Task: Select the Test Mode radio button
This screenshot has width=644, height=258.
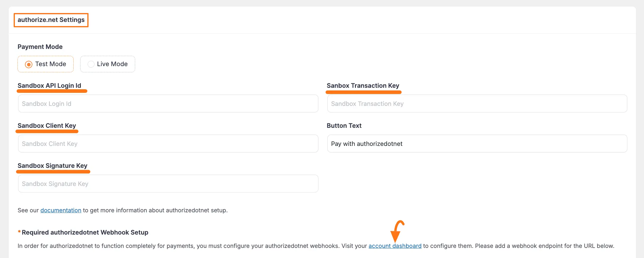Action: point(29,64)
